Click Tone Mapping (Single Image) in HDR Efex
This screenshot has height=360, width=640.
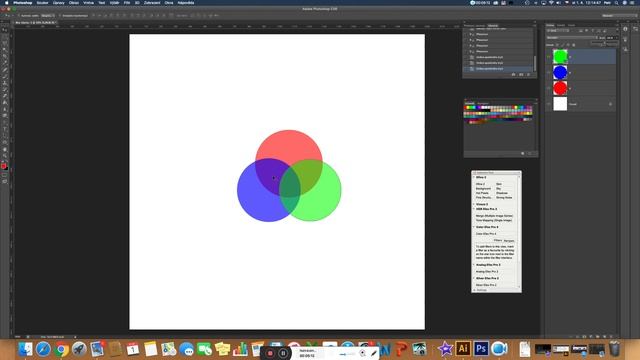(x=494, y=220)
